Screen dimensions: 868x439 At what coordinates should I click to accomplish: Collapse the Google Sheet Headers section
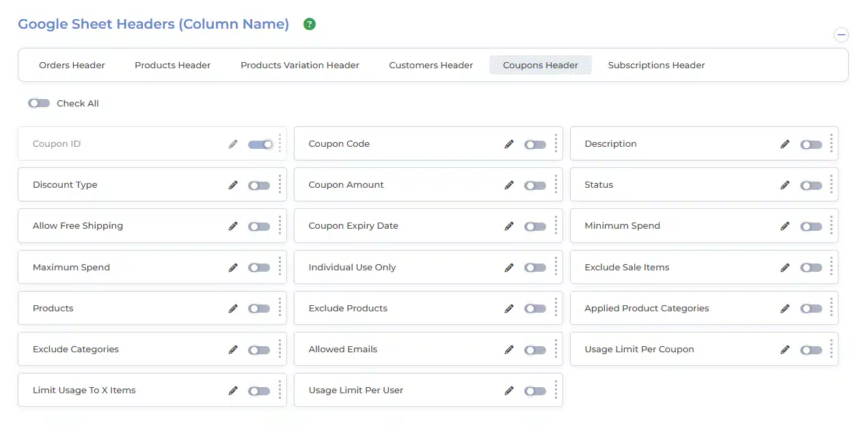point(841,34)
